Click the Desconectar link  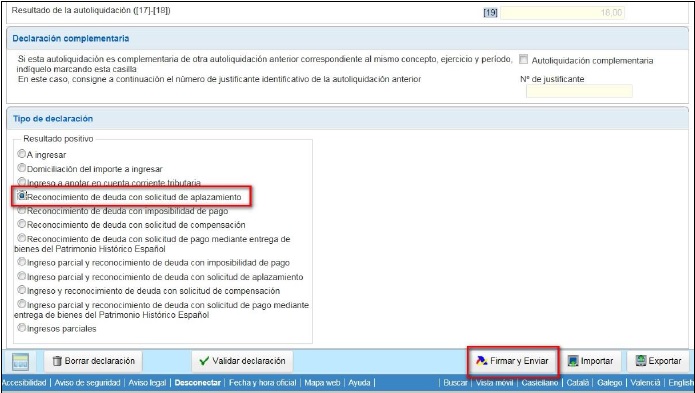pyautogui.click(x=198, y=383)
